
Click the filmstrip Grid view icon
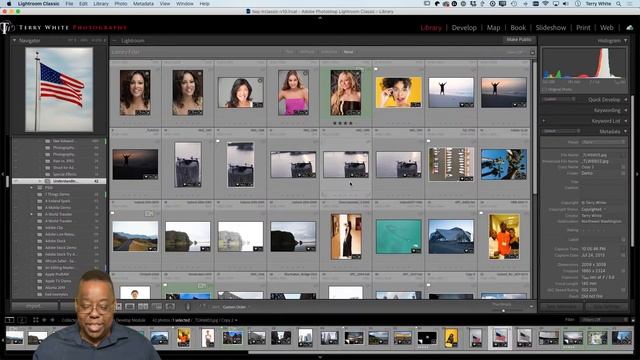[36, 320]
